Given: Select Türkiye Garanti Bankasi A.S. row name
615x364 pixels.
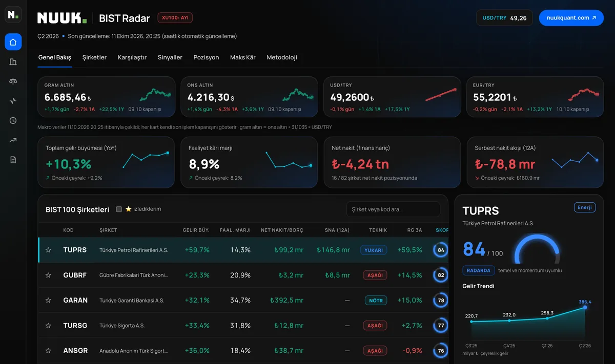Looking at the screenshot, I should tap(132, 301).
